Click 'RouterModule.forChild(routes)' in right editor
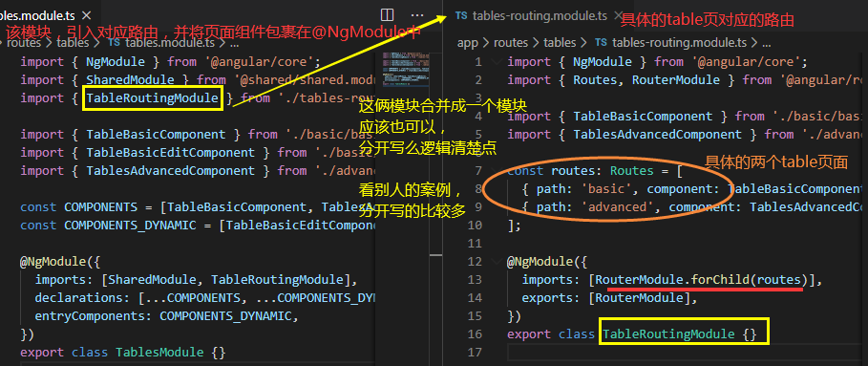Screen dimensions: 868x366 702,280
